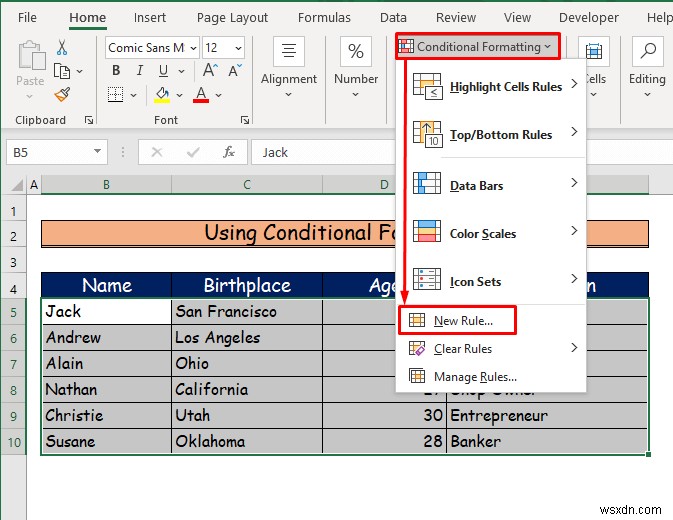Image resolution: width=673 pixels, height=520 pixels.
Task: Click the Cells group icon
Action: click(594, 51)
